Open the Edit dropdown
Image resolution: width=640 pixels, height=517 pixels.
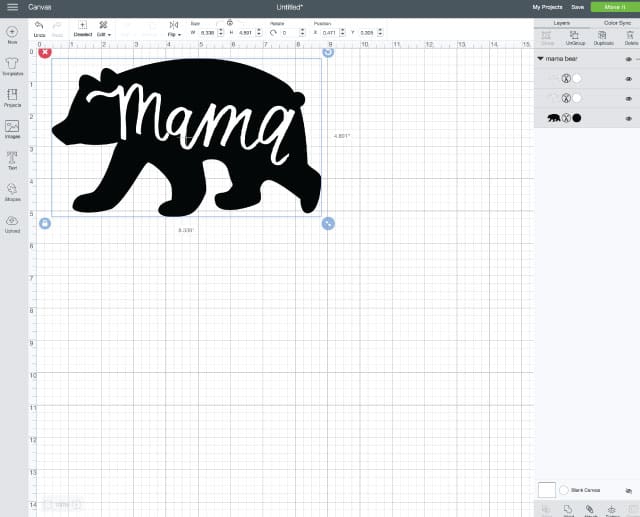(x=104, y=29)
